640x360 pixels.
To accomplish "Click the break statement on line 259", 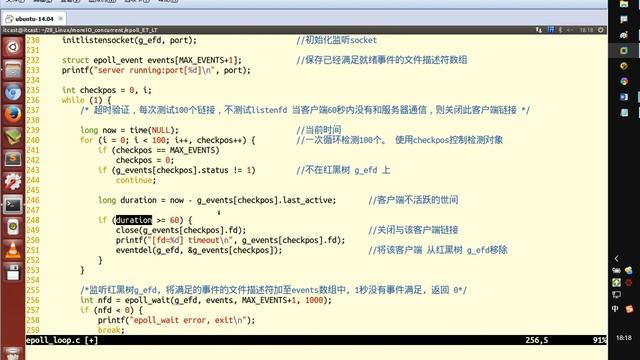I will [111, 330].
